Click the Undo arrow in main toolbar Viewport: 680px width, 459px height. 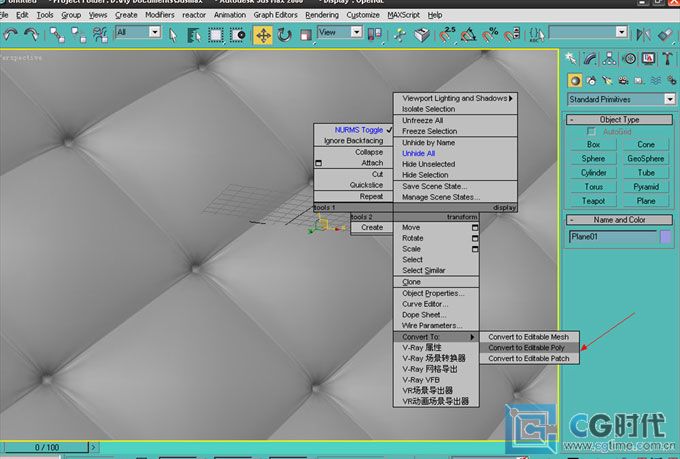coord(11,34)
